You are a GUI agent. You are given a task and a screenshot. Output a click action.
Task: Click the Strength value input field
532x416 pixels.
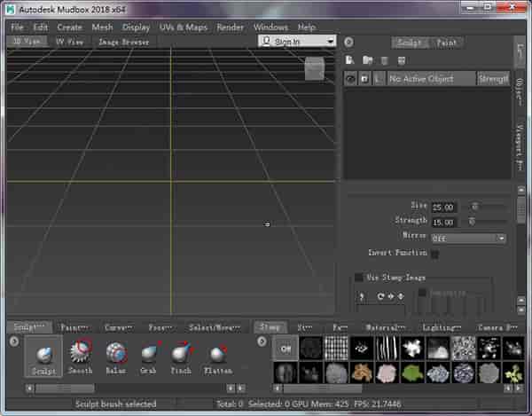[446, 221]
